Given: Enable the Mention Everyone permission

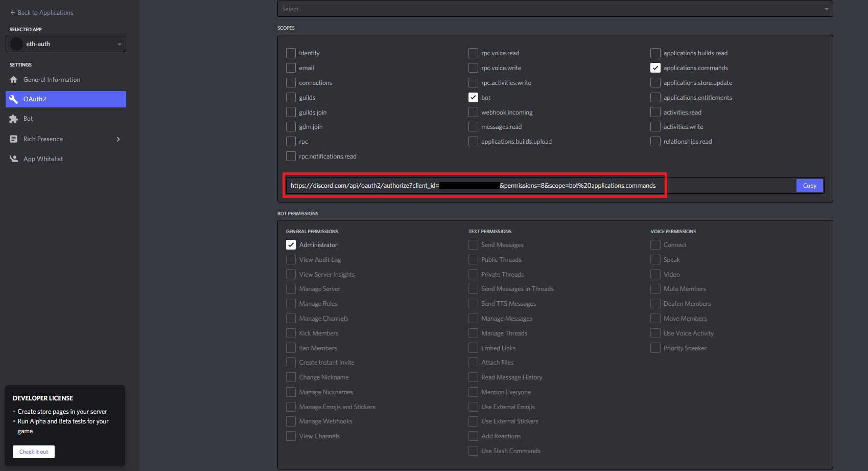Looking at the screenshot, I should 473,392.
